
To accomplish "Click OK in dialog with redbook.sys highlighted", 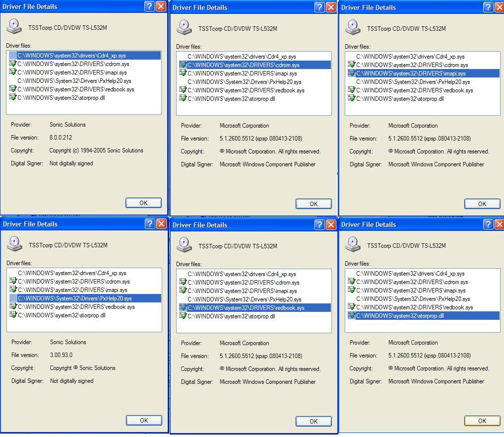I will coord(314,421).
